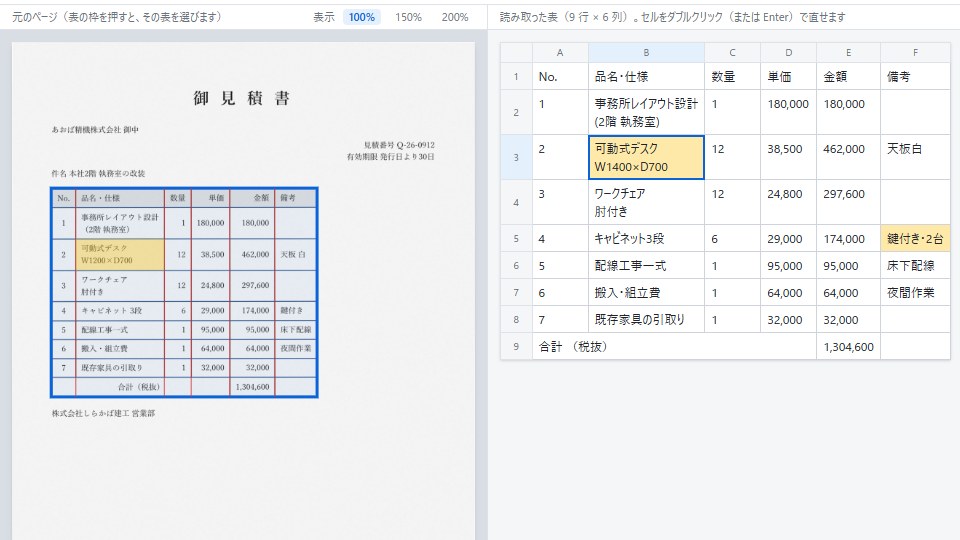The width and height of the screenshot is (960, 540).
Task: Select cell 合計（税抜）in grid
Action: pos(674,346)
